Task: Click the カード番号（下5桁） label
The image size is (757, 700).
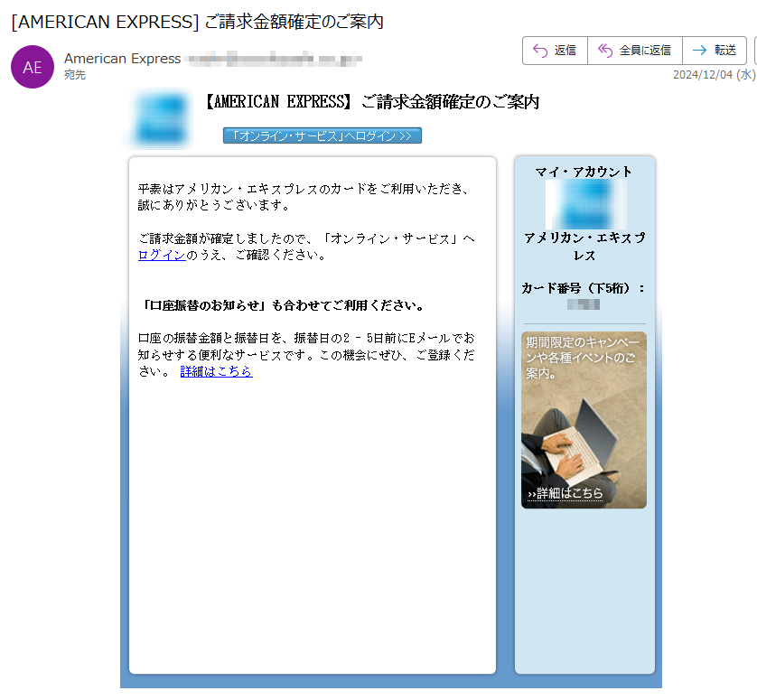Action: [584, 288]
